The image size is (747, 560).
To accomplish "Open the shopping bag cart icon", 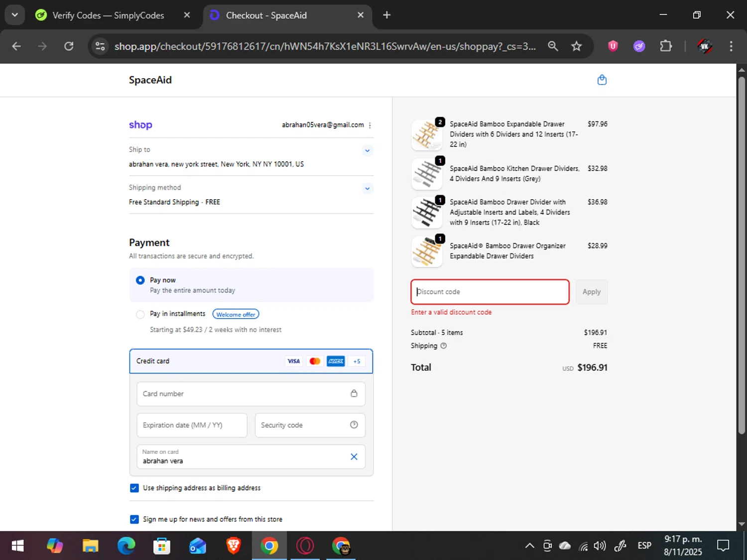I will point(602,80).
